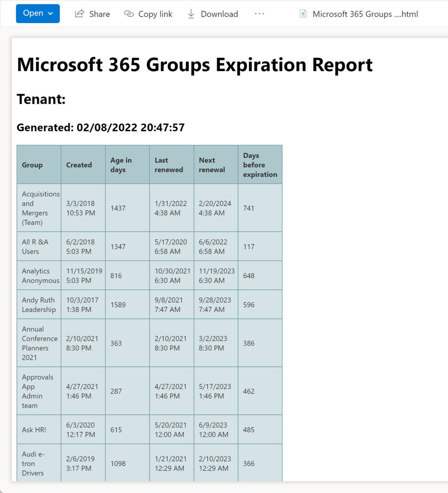Expand more actions via the three dots

coord(259,13)
